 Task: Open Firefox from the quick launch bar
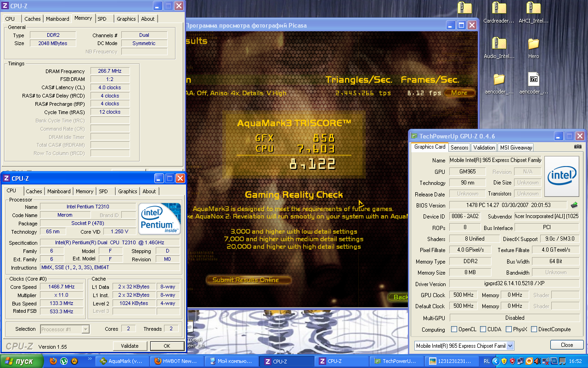tap(54, 361)
